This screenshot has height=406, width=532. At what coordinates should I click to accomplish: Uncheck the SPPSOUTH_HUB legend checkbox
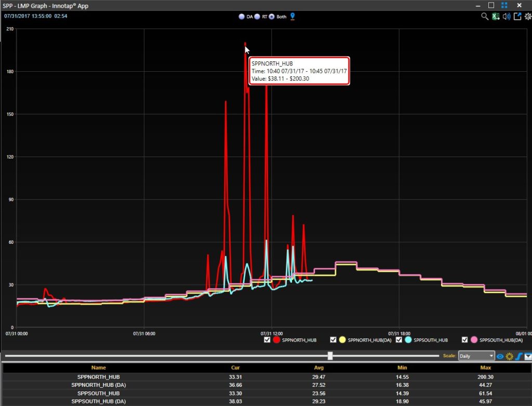coord(399,340)
